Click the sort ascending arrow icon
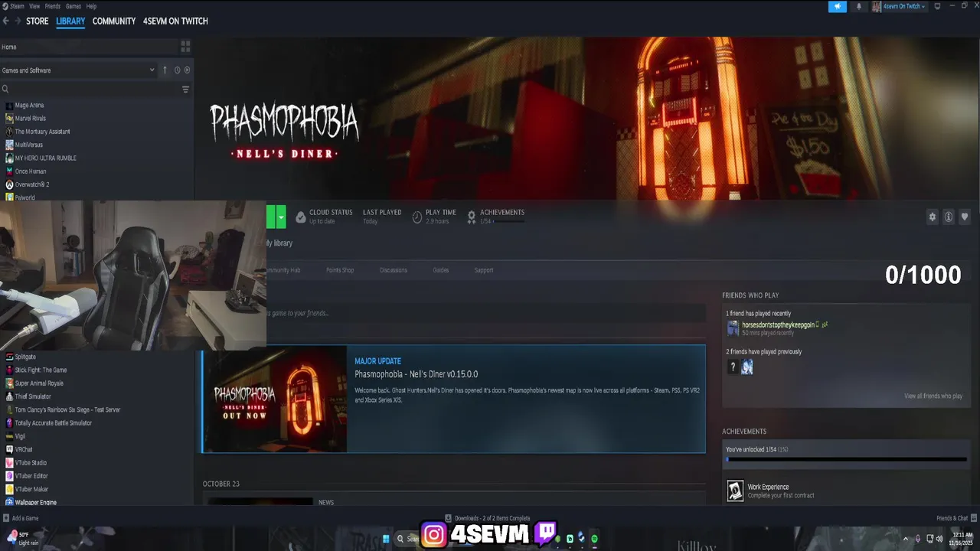Image resolution: width=980 pixels, height=551 pixels. coord(165,70)
